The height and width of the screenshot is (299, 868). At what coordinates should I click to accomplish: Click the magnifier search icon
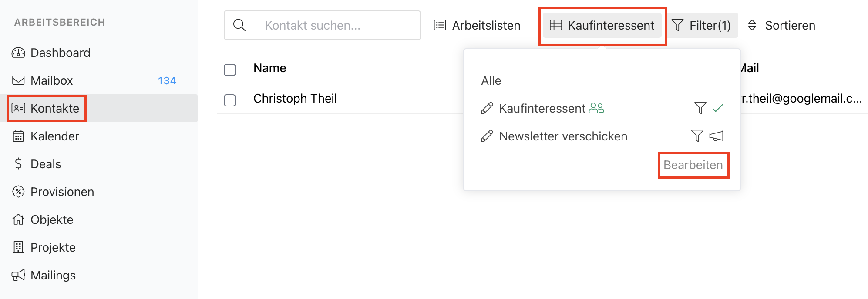(239, 25)
